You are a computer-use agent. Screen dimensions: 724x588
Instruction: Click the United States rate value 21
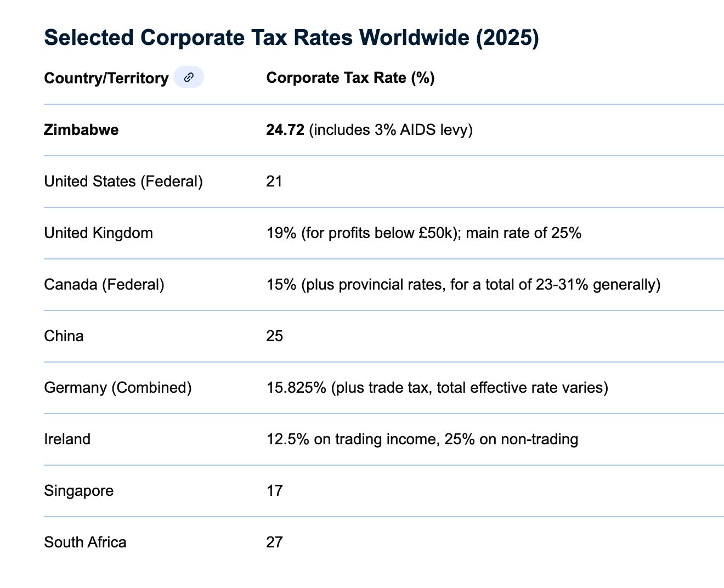[x=274, y=182]
